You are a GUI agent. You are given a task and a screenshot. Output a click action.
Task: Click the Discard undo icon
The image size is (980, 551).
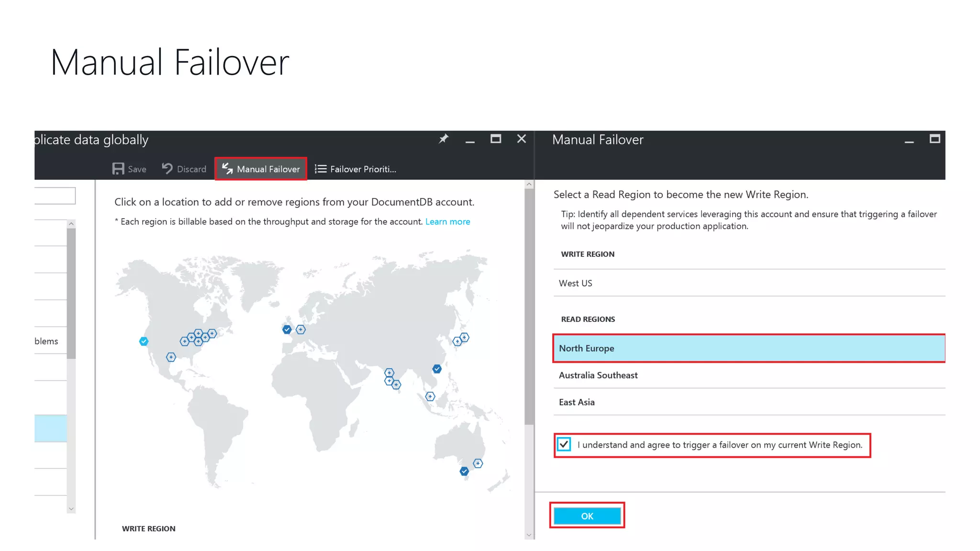coord(167,168)
